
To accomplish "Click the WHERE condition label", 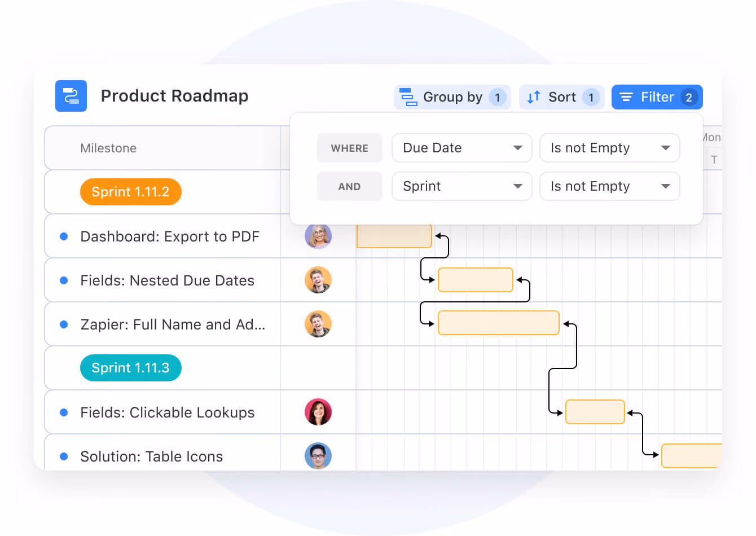I will pyautogui.click(x=350, y=148).
